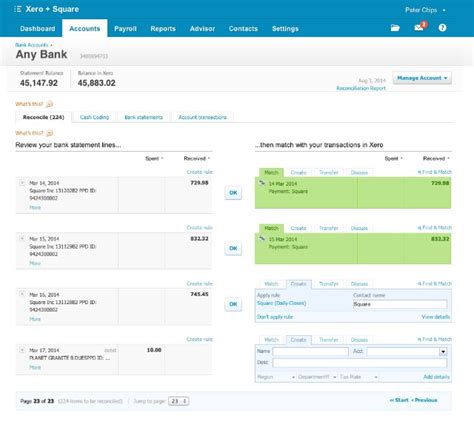Screen dimensions: 474x424
Task: Click OK for the 832.32 line
Action: pos(233,248)
